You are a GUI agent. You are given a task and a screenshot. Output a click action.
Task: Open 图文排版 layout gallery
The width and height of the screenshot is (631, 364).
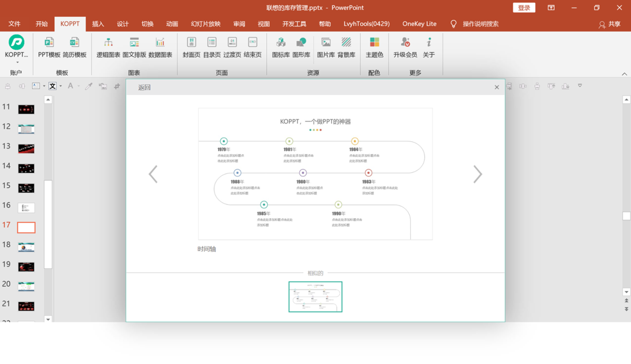click(x=134, y=47)
